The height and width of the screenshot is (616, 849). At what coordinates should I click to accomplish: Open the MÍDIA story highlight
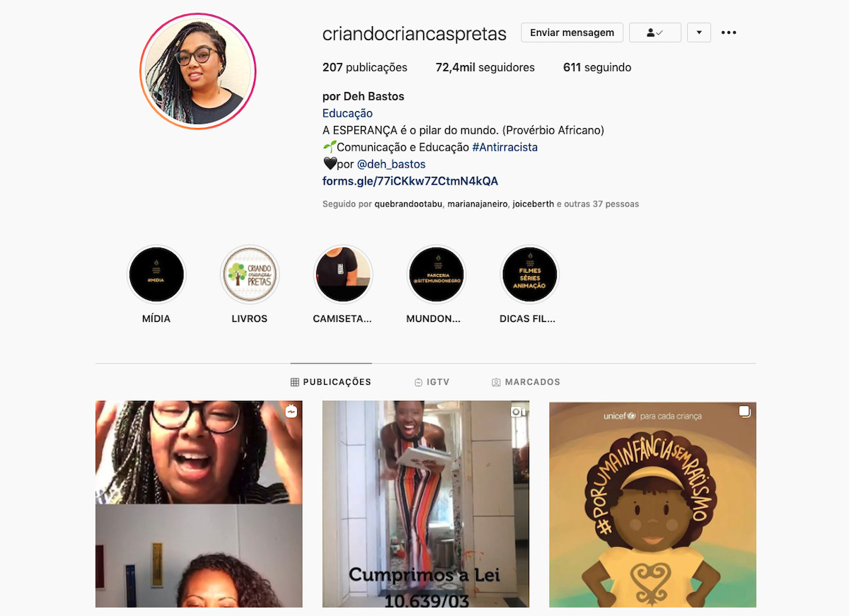coord(156,274)
